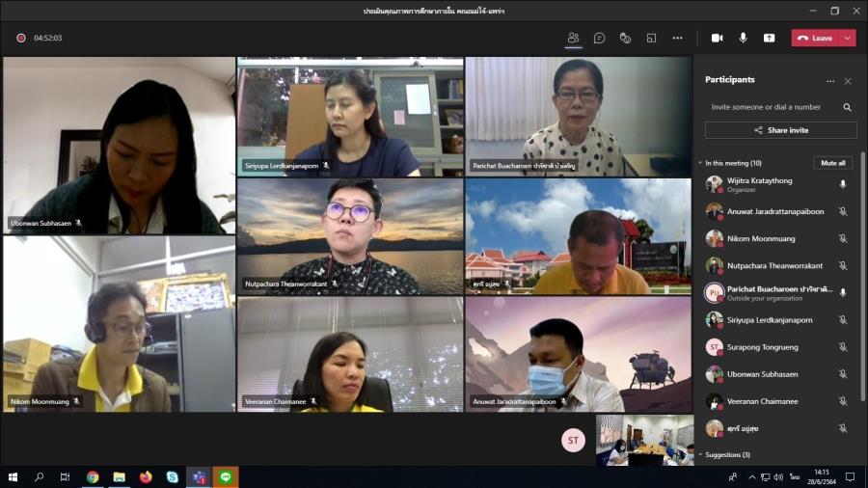Viewport: 868px width, 488px height.
Task: Click the Share invite button
Action: point(780,130)
